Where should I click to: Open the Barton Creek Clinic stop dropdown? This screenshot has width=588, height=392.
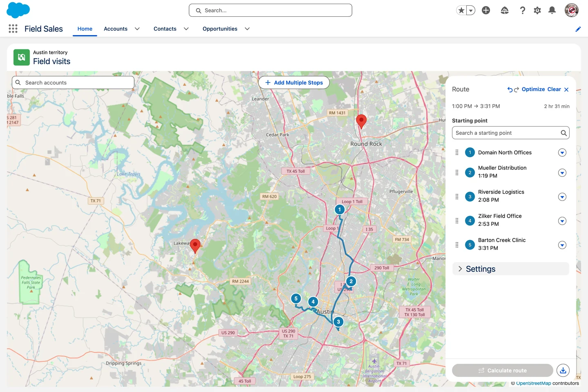(x=562, y=245)
